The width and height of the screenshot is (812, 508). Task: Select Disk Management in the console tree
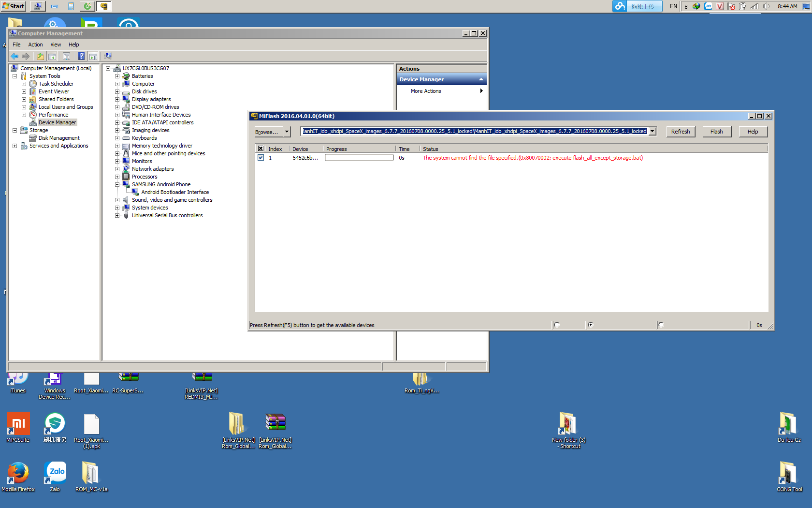[x=59, y=138]
